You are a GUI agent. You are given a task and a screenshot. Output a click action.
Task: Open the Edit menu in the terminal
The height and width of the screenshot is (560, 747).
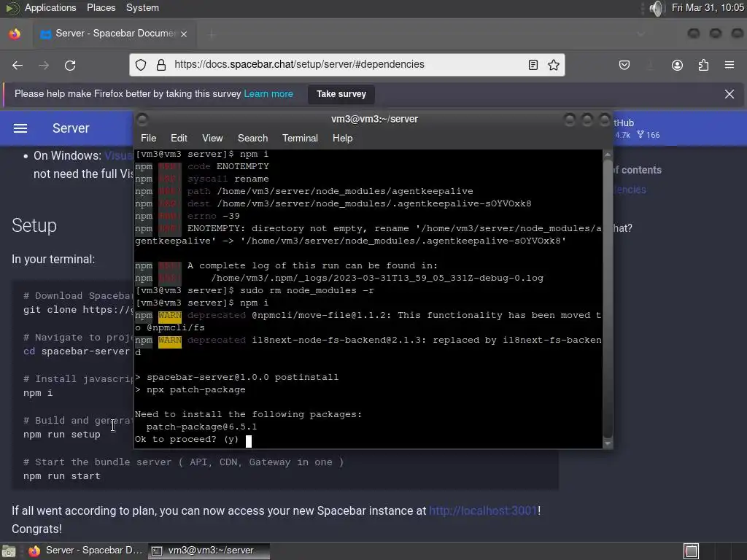pos(179,138)
